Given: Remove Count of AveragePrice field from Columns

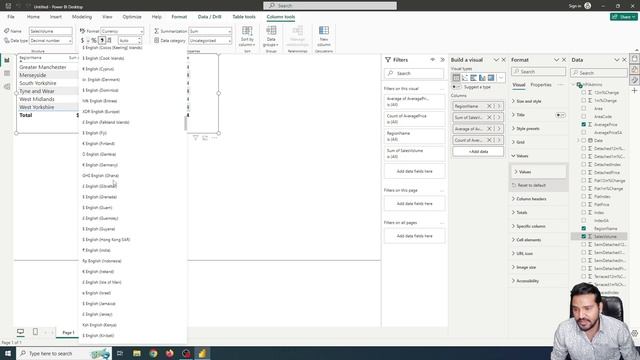Looking at the screenshot, I should [x=489, y=140].
